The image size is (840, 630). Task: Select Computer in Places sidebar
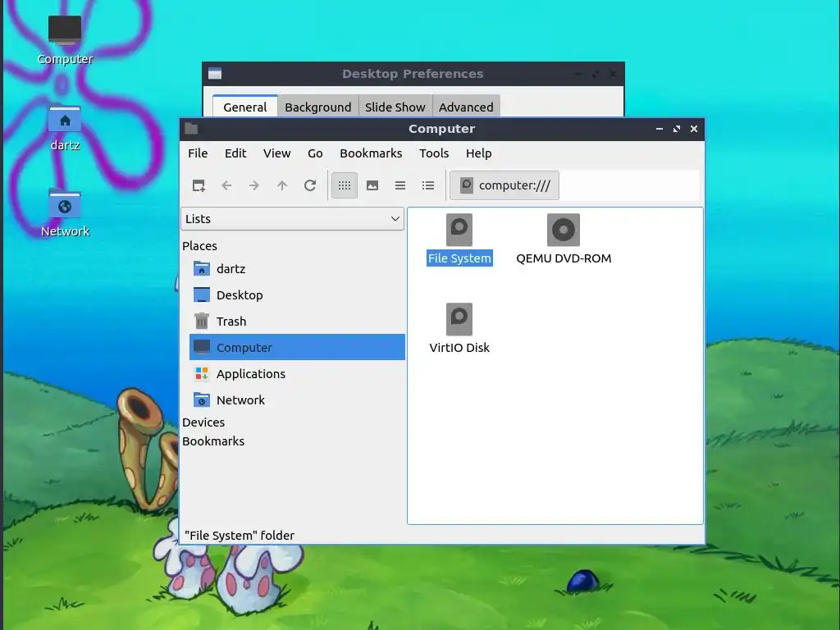(297, 347)
